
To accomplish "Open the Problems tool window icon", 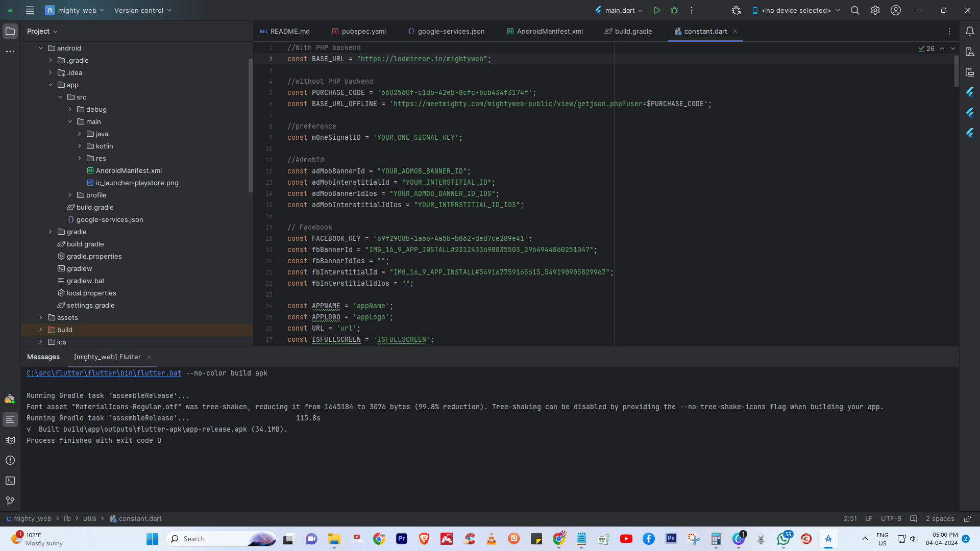I will (10, 460).
